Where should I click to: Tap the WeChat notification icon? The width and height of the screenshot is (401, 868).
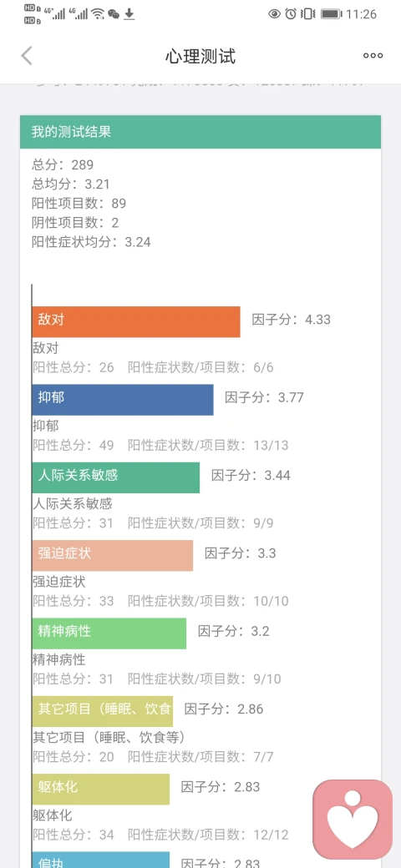[114, 14]
